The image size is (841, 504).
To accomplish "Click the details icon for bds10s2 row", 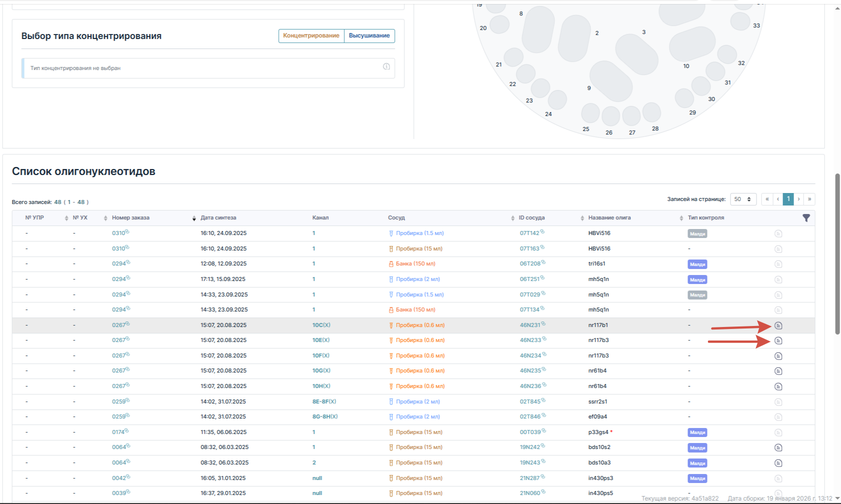I will pos(778,447).
